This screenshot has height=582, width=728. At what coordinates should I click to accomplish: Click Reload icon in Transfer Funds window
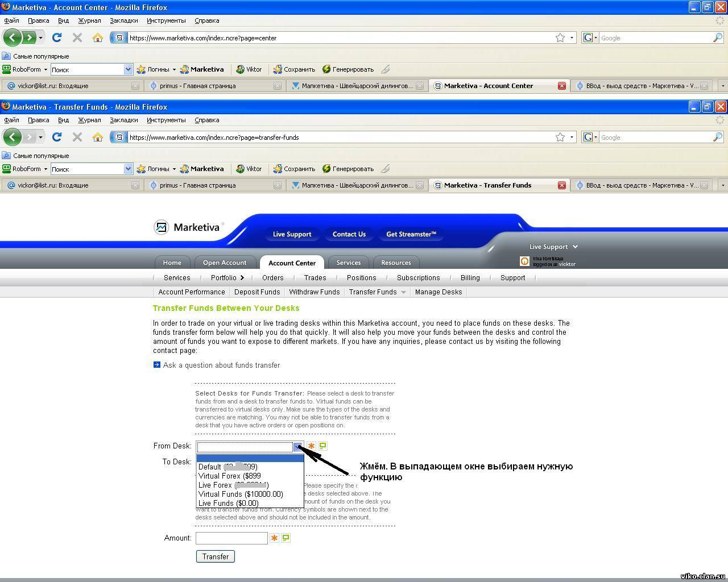coord(56,137)
